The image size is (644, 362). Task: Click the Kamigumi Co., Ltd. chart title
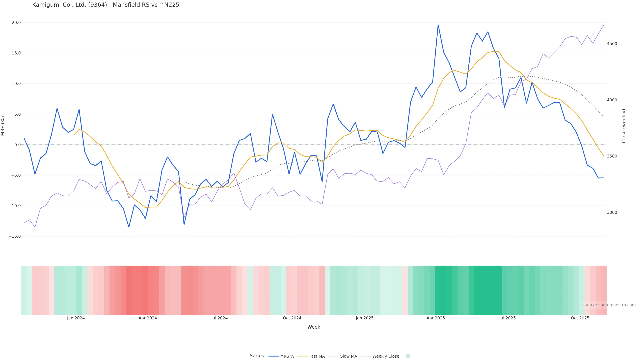[105, 5]
